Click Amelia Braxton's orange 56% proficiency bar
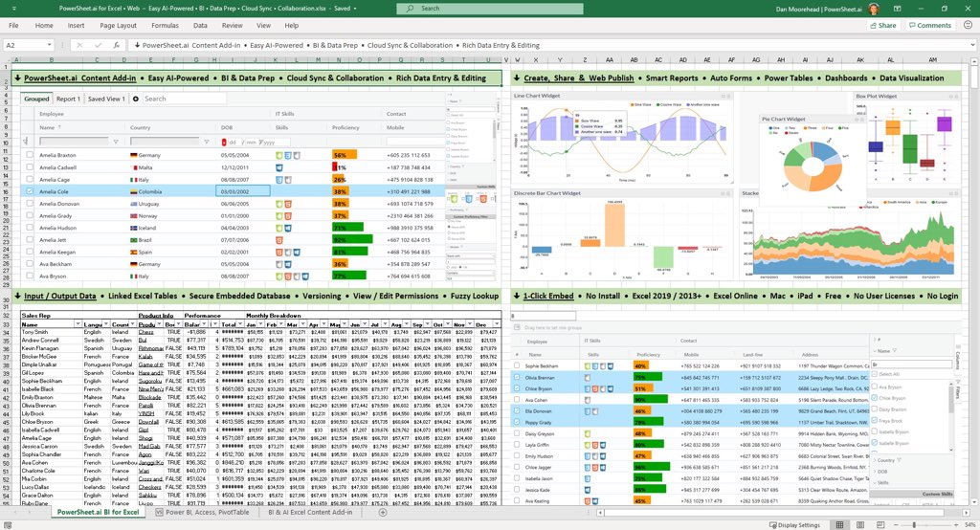The width and height of the screenshot is (980, 530). tap(345, 155)
